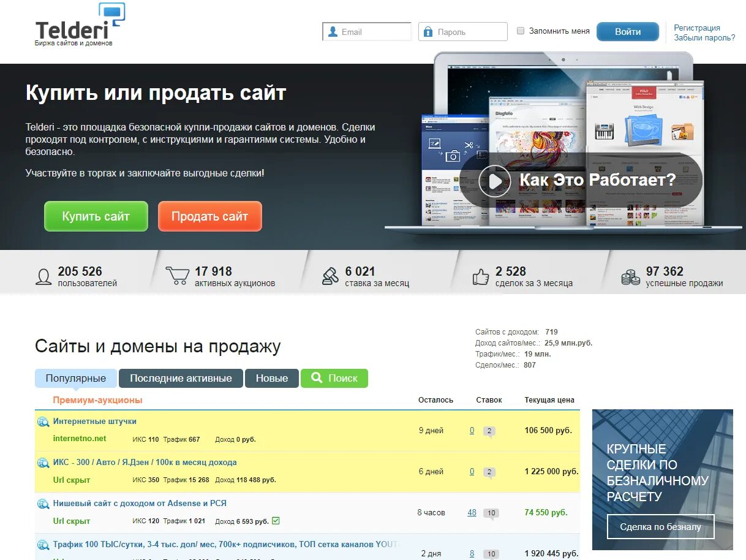Focus the Email input field
The height and width of the screenshot is (560, 746).
point(367,32)
